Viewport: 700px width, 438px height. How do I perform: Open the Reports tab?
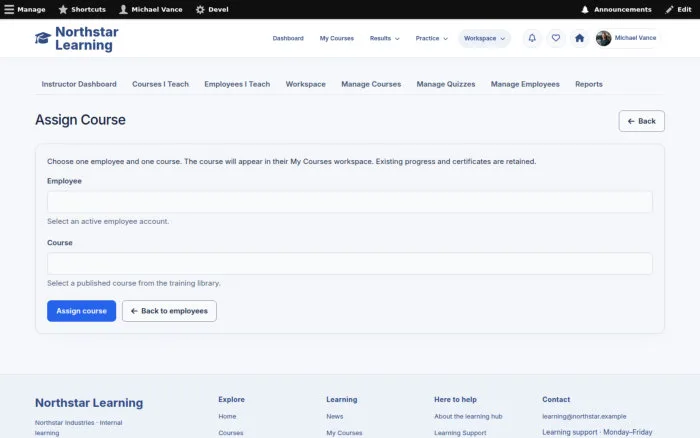[588, 84]
